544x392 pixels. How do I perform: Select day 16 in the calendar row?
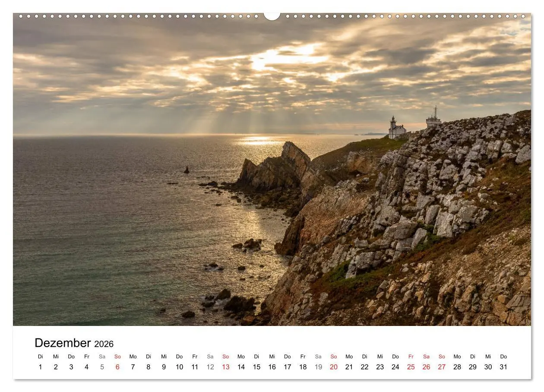pos(272,367)
